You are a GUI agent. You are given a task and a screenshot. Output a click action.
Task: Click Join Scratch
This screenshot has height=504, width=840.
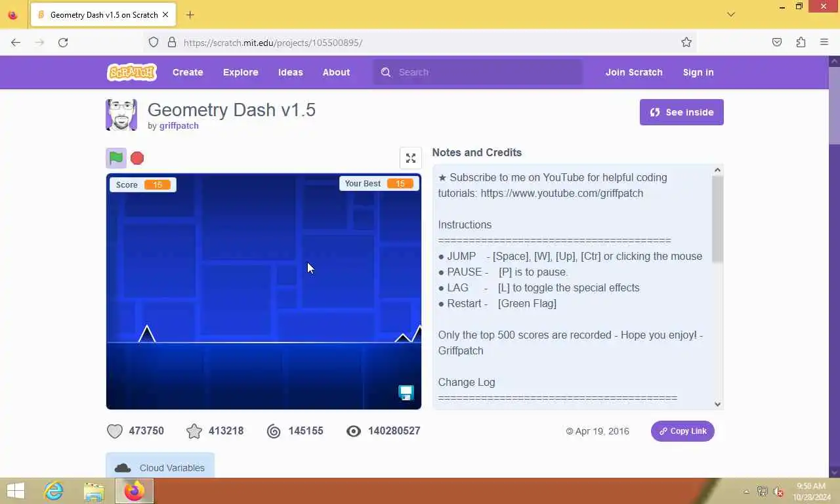click(x=634, y=72)
